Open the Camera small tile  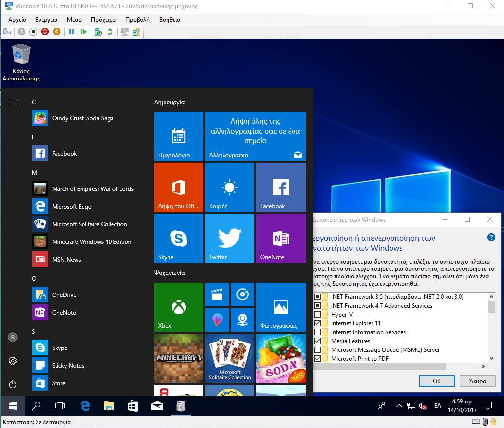243,320
